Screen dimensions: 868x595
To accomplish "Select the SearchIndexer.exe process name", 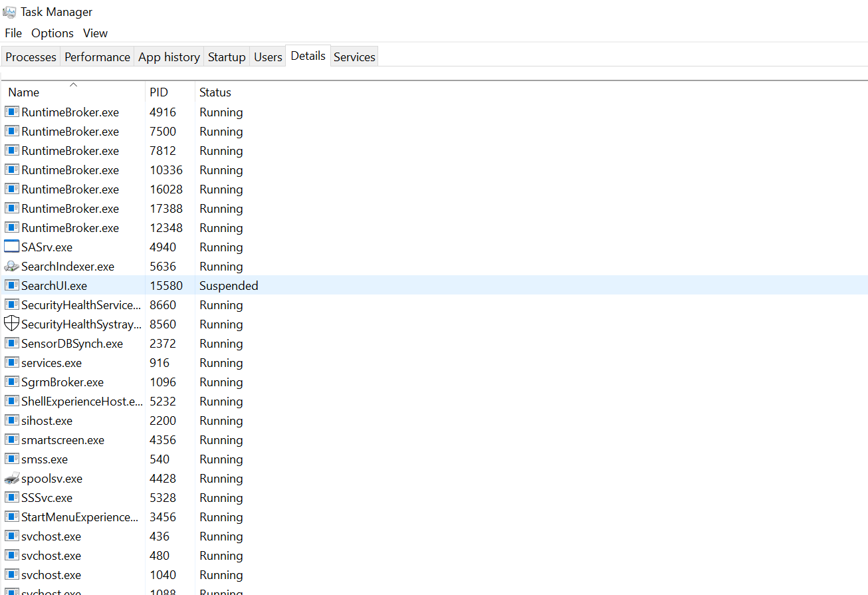I will point(68,267).
